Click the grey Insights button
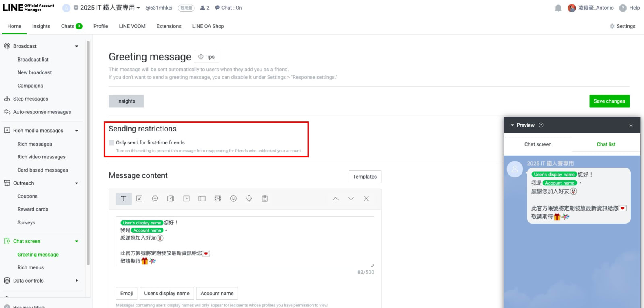The height and width of the screenshot is (308, 644). [126, 101]
